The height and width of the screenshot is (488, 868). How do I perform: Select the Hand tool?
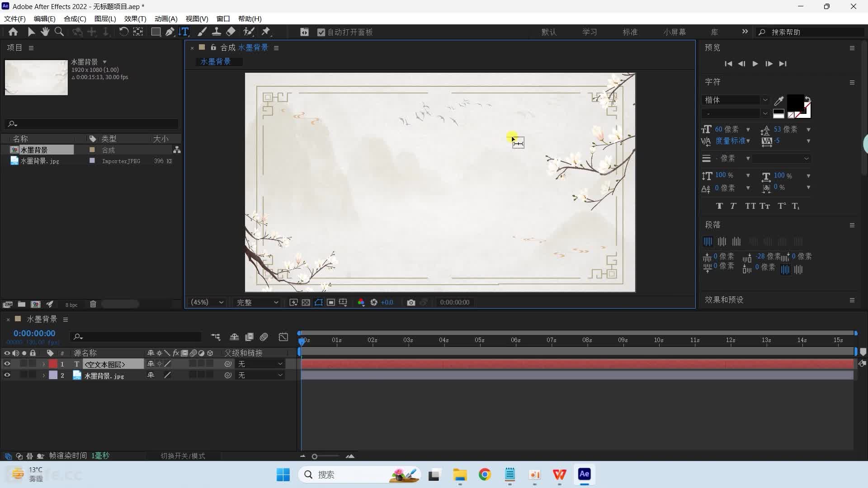pos(45,32)
